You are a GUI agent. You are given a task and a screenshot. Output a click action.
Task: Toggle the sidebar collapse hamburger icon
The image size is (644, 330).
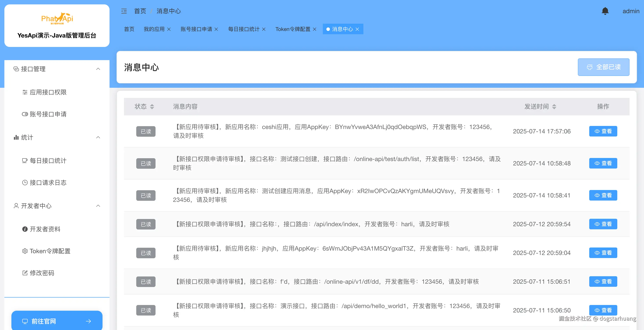124,11
